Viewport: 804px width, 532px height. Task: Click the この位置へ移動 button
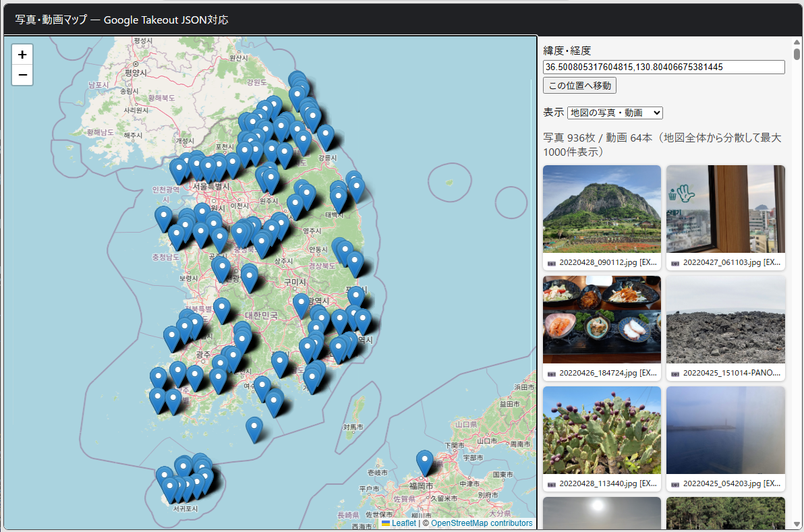click(579, 86)
